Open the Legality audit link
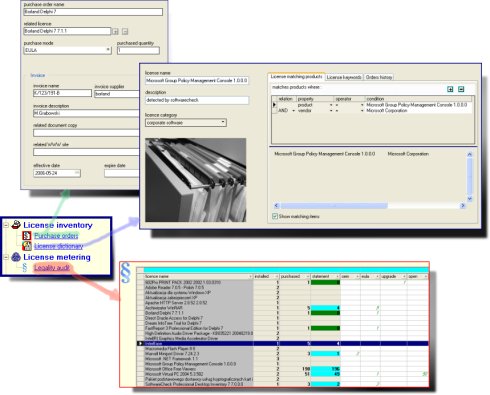This screenshot has width=490, height=395. coord(52,267)
